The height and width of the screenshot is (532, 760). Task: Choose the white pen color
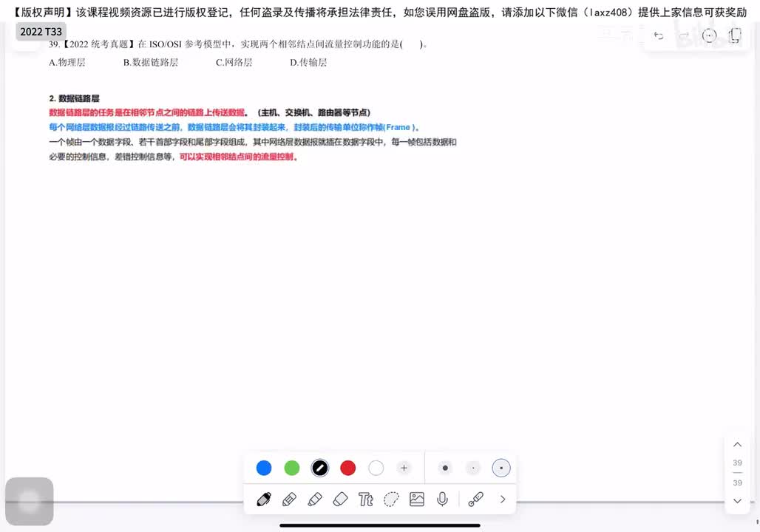tap(376, 468)
